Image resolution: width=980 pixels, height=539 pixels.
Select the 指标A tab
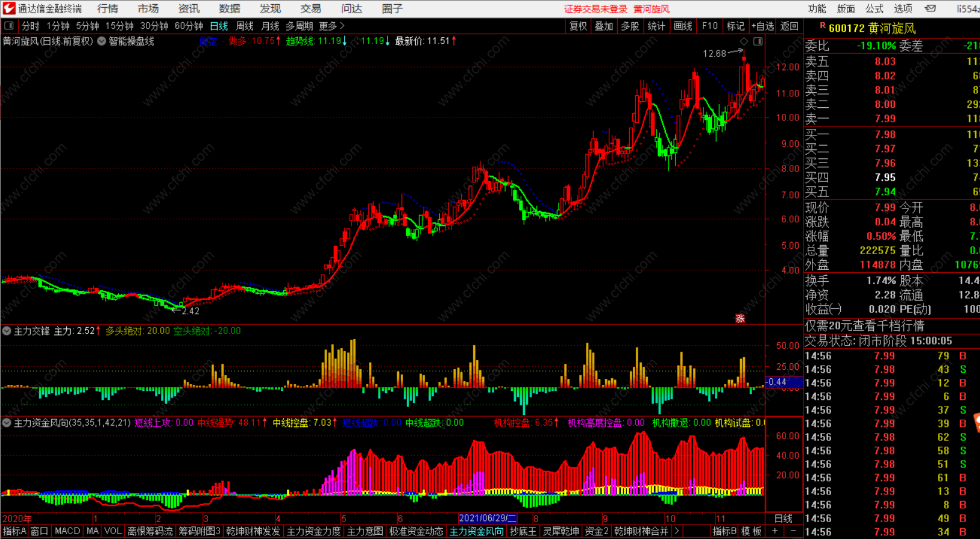click(x=14, y=531)
